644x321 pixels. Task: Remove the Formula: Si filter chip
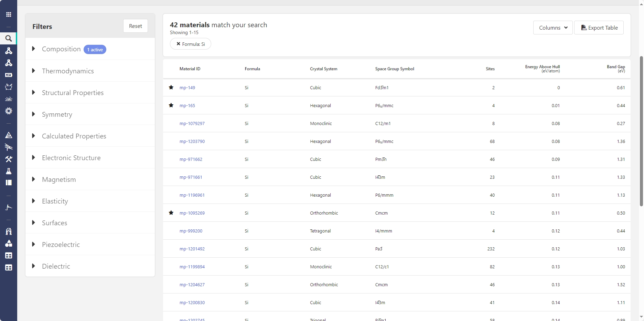[178, 44]
